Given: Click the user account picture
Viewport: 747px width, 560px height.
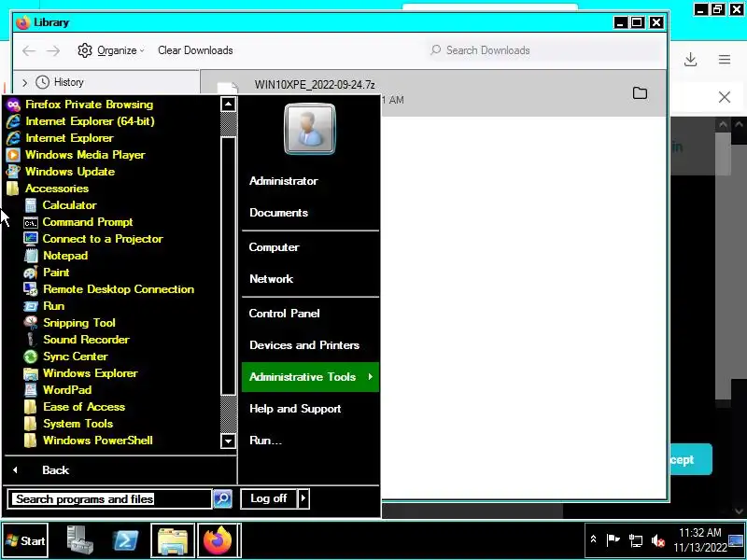Looking at the screenshot, I should click(x=310, y=129).
